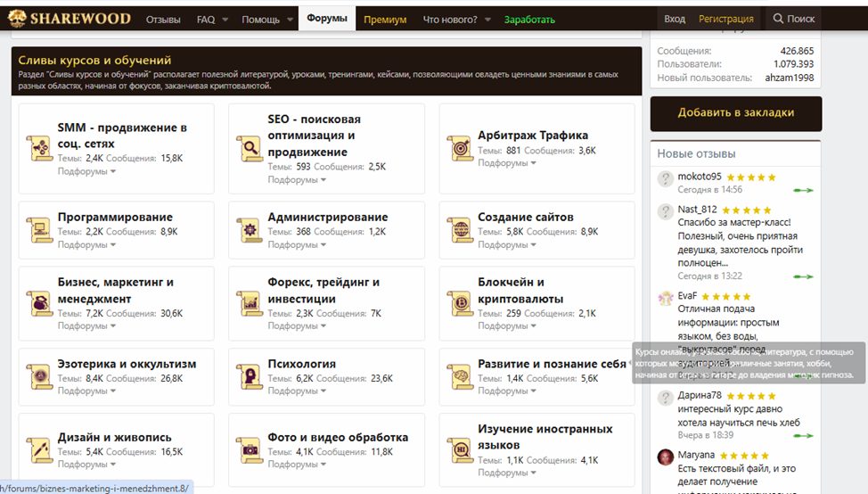Click the Бизнес, маркетинг money bag icon

(39, 303)
